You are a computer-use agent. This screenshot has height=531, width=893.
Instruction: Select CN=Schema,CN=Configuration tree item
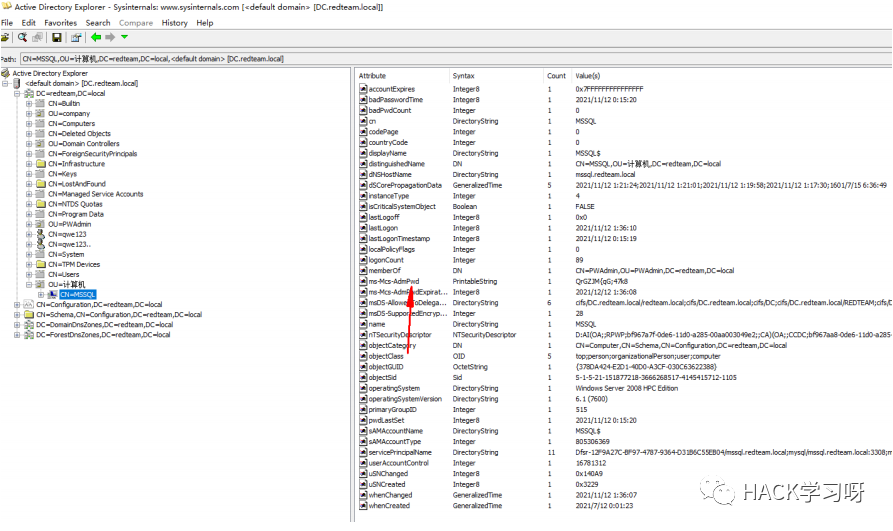click(119, 314)
